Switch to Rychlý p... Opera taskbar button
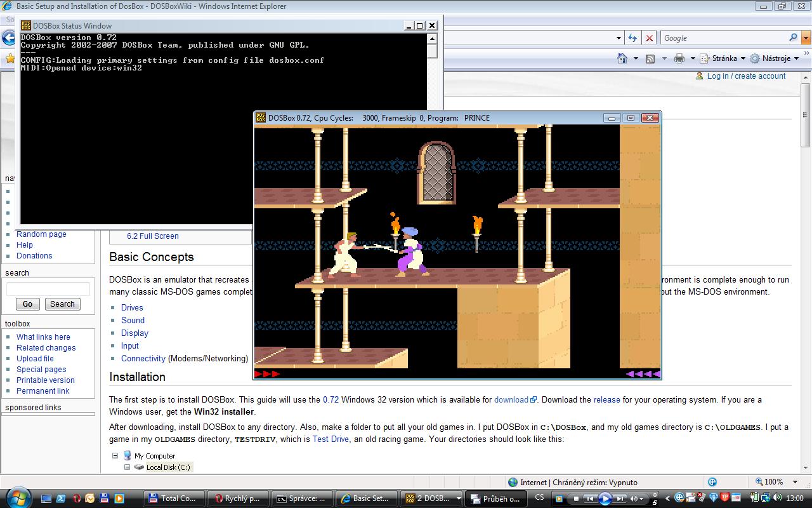The width and height of the screenshot is (812, 508). click(238, 498)
